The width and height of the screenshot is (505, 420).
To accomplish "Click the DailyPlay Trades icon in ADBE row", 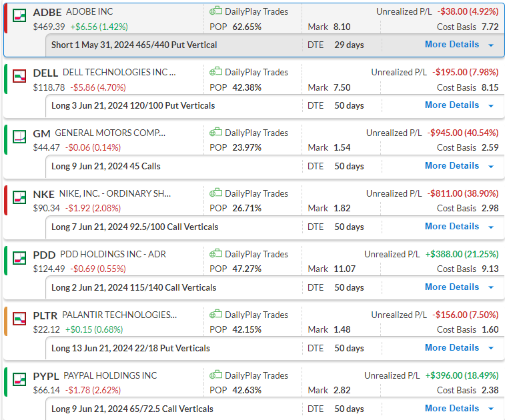I will (215, 11).
